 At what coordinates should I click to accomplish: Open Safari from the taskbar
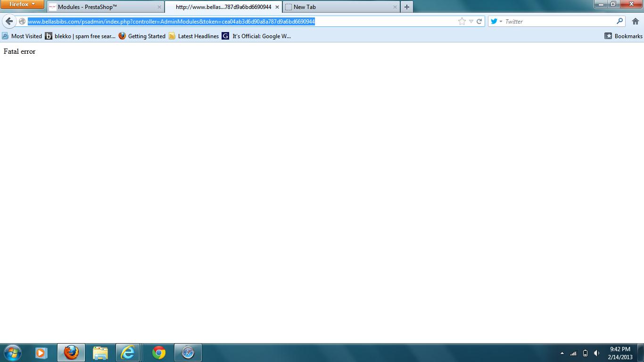pos(188,353)
